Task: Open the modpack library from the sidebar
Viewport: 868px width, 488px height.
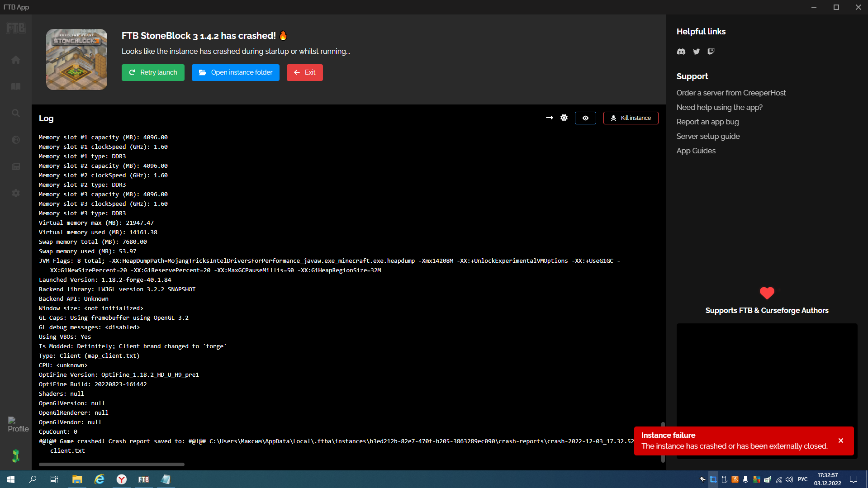Action: click(x=16, y=86)
